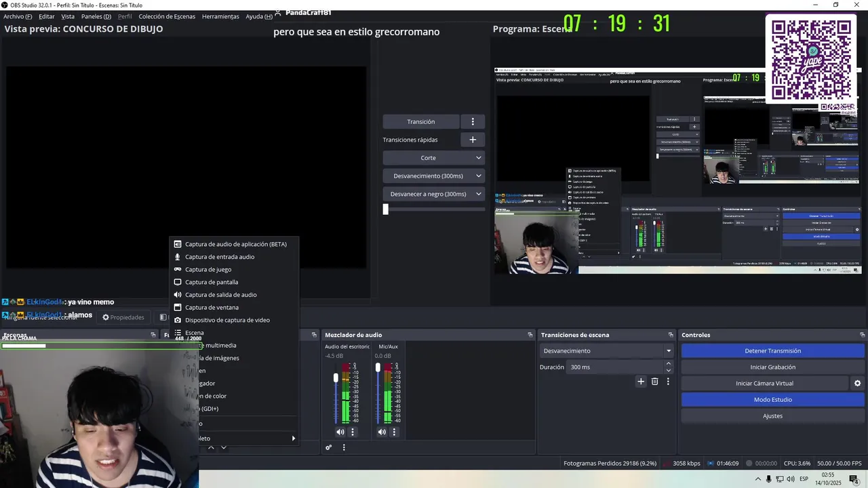Click the 3058 kbps bitrate indicator
The image size is (868, 488).
coord(686,464)
